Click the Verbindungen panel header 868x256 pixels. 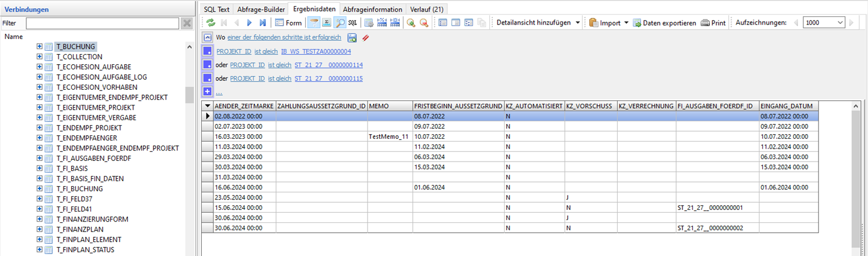(97, 9)
